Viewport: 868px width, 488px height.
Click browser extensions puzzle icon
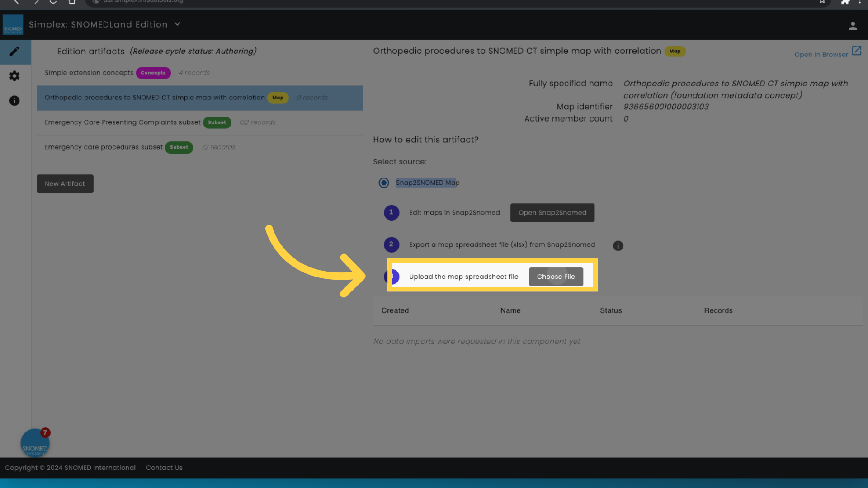pos(845,2)
